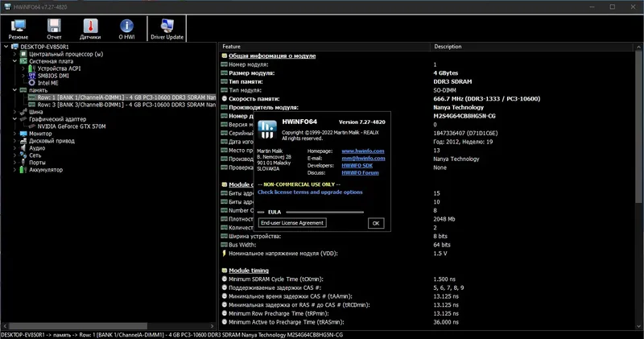The image size is (644, 339).
Task: Click the tree pane horizontal scrollbar thumb
Action: pyautogui.click(x=78, y=326)
